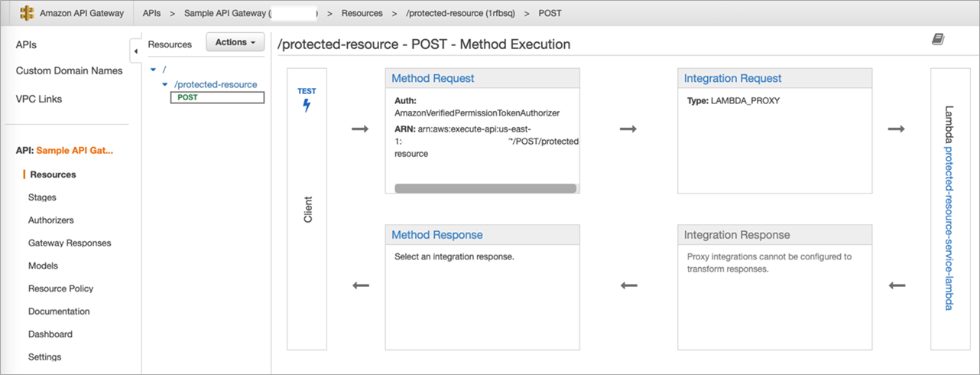Click the Integration Response heading
This screenshot has width=980, height=375.
(737, 234)
